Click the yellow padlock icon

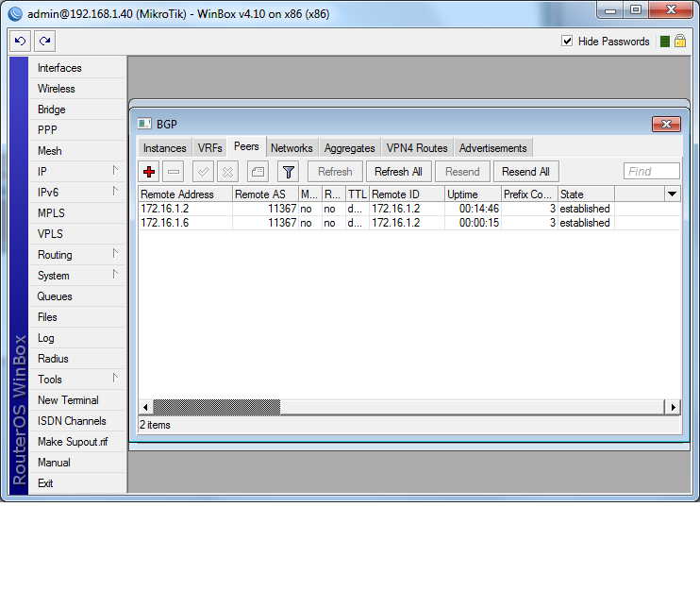(x=680, y=42)
